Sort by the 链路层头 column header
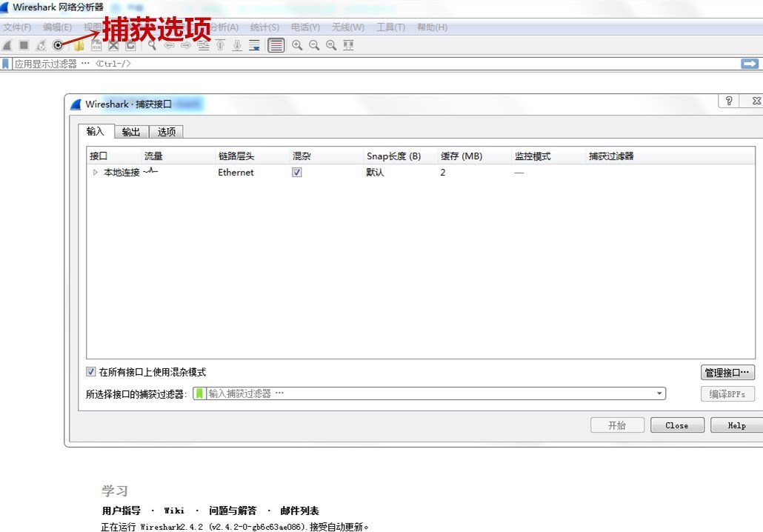Image resolution: width=763 pixels, height=532 pixels. pos(252,156)
